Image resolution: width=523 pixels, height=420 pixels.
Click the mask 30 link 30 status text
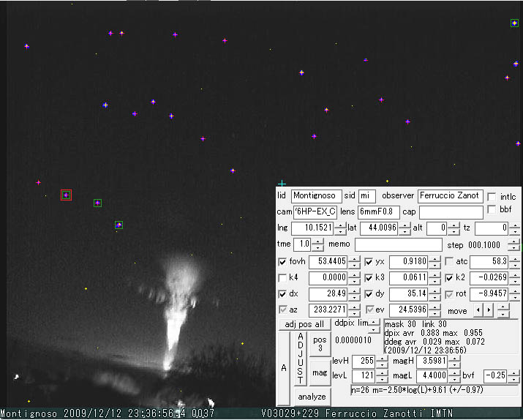415,324
